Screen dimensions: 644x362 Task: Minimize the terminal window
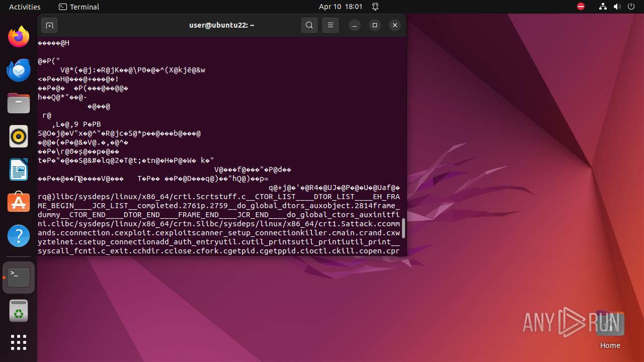(355, 25)
